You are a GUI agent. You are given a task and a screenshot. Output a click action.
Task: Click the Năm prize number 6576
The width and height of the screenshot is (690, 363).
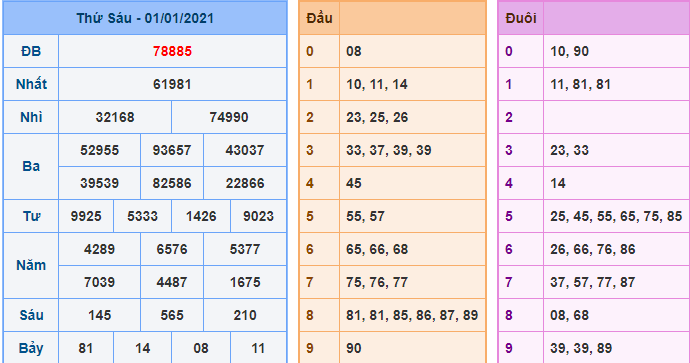172,249
